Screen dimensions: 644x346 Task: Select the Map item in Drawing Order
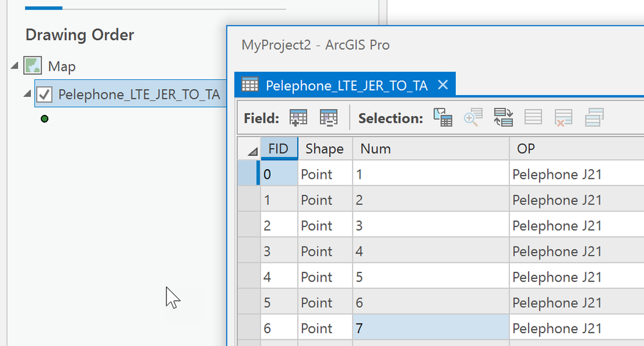(x=61, y=66)
